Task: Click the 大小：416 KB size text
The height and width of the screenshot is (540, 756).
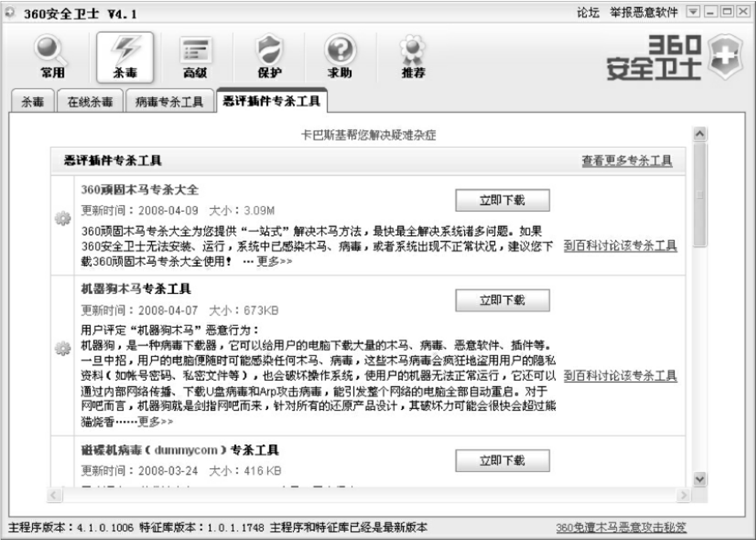Action: click(245, 471)
